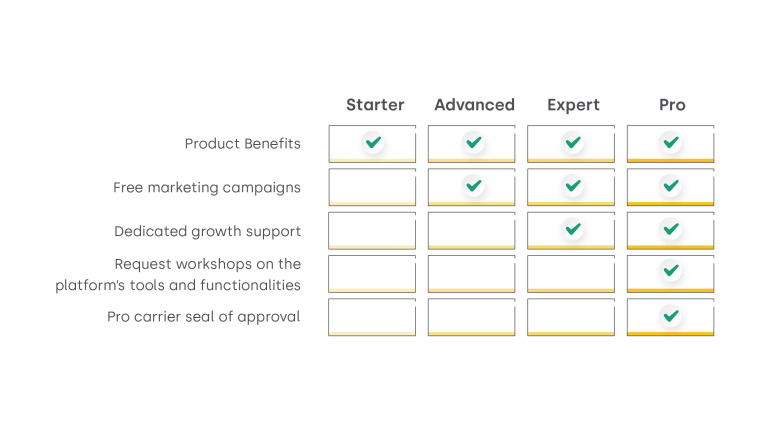Click the Product Benefits row label
The height and width of the screenshot is (432, 768).
243,144
